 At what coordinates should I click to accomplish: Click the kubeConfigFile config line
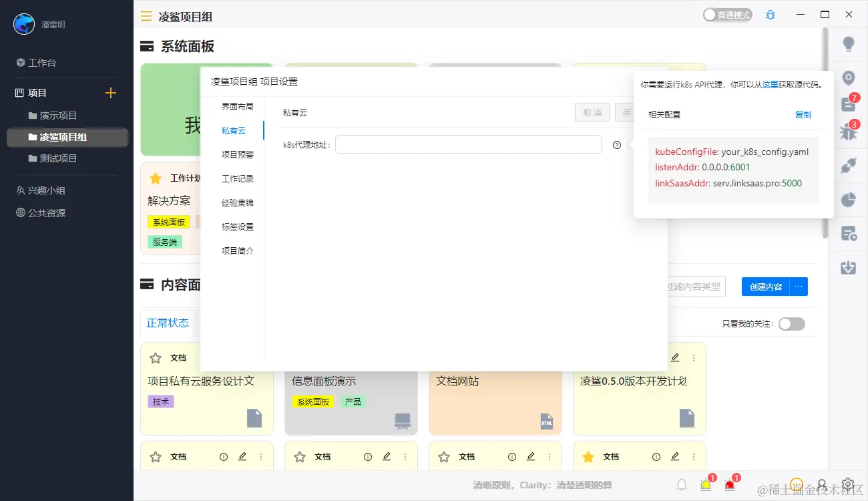(732, 152)
